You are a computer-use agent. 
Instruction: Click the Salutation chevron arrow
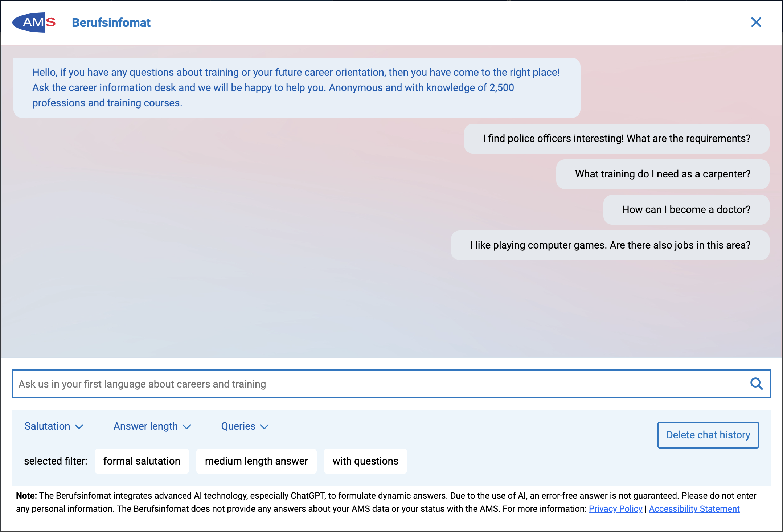click(79, 427)
